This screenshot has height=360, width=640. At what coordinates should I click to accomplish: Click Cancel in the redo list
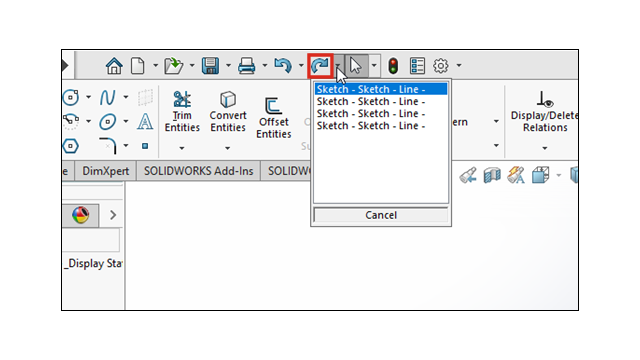381,215
